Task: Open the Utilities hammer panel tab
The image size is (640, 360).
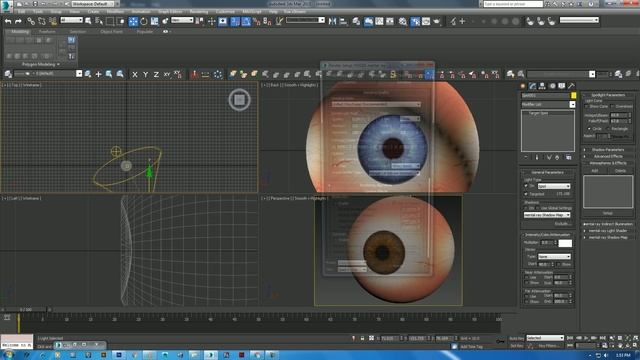Action: (571, 86)
